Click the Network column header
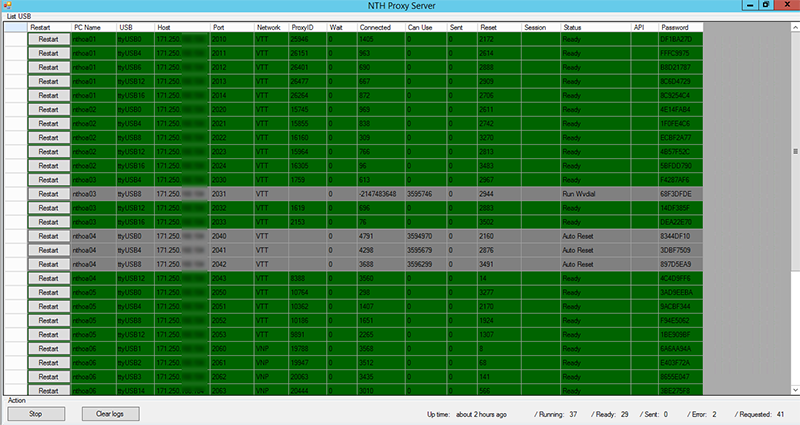 click(x=271, y=28)
